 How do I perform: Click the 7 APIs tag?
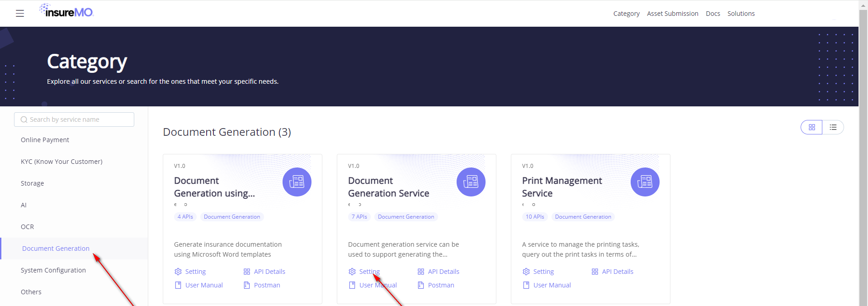pyautogui.click(x=359, y=217)
